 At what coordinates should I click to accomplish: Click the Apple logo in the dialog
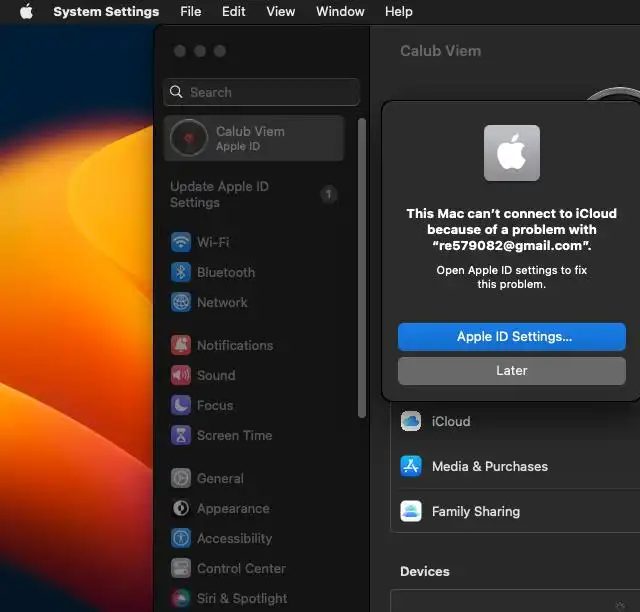[x=511, y=153]
